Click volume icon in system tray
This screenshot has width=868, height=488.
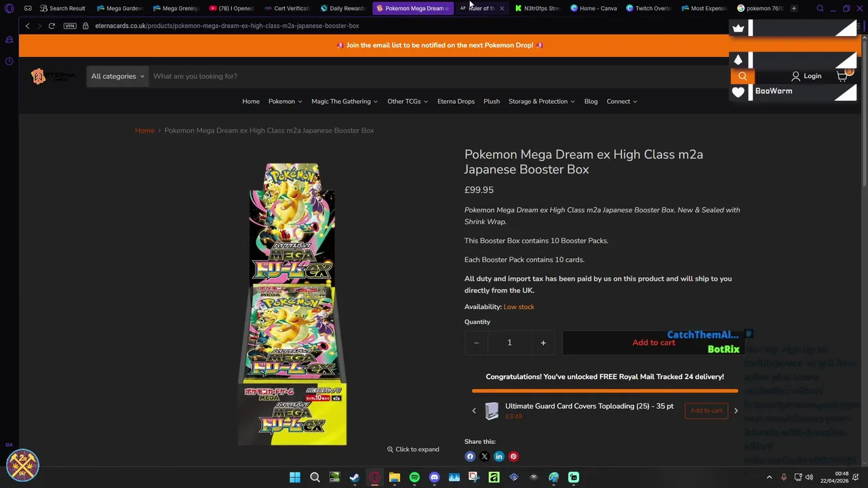click(809, 477)
